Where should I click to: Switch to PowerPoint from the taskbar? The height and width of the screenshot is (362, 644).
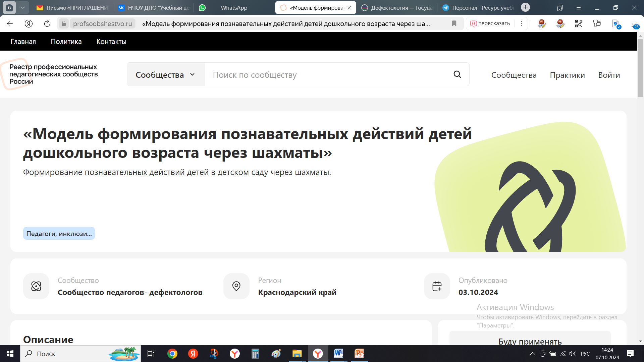point(359,354)
